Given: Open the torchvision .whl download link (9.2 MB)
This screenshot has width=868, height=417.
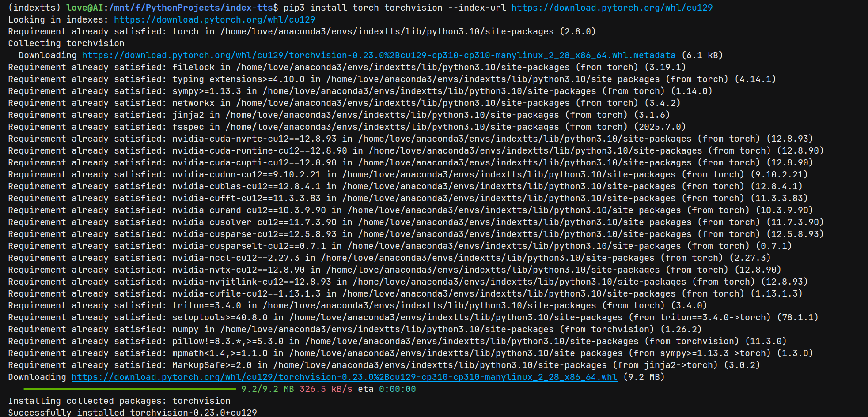Looking at the screenshot, I should point(344,377).
